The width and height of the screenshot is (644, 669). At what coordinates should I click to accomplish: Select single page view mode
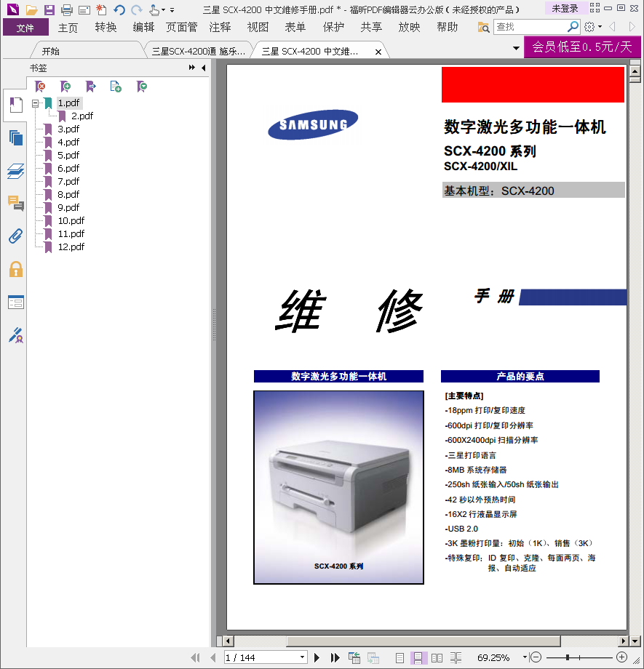click(399, 658)
